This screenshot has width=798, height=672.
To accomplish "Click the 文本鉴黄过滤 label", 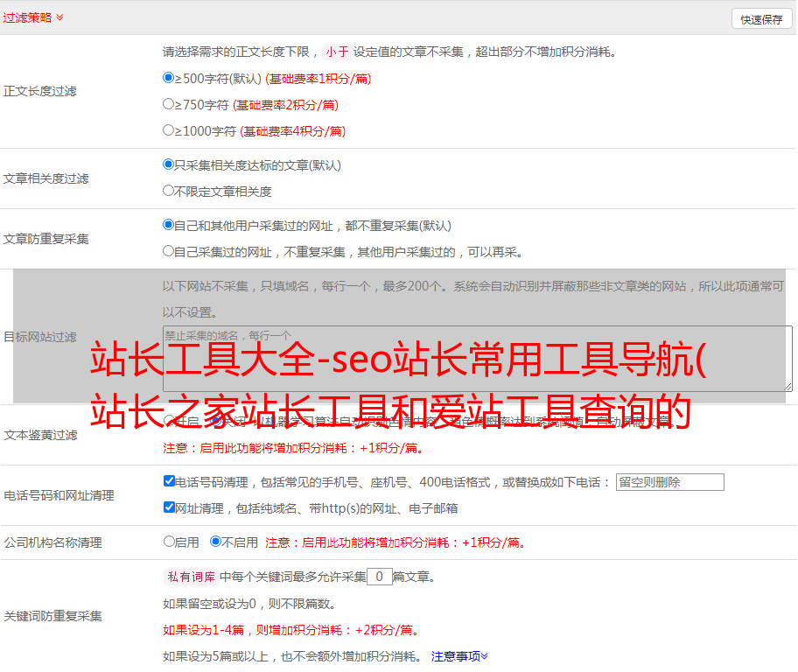I will (40, 435).
